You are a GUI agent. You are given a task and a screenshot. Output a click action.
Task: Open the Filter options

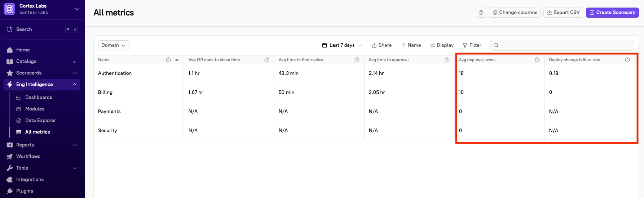tap(472, 45)
